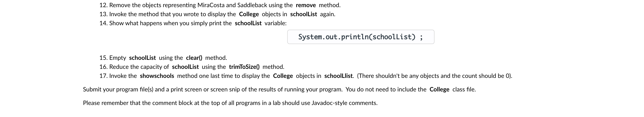The width and height of the screenshot is (644, 117).
Task: Click the bold 'College' text in step 13
Action: pyautogui.click(x=249, y=14)
